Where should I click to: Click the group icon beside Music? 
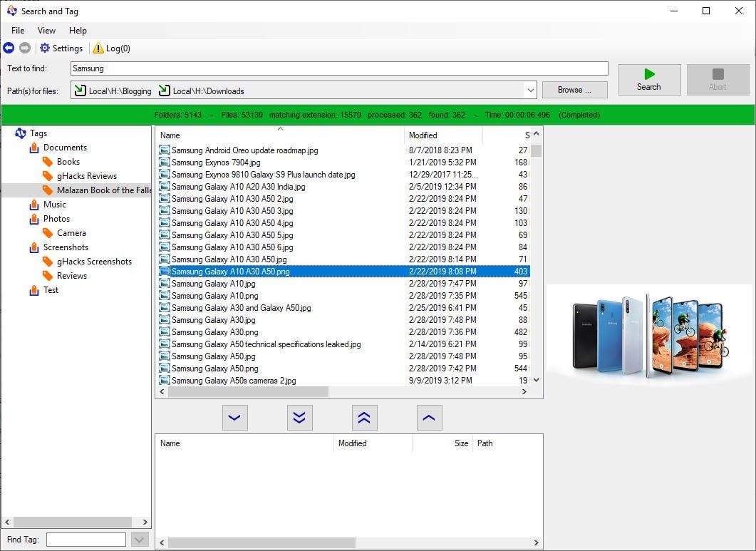(x=33, y=205)
